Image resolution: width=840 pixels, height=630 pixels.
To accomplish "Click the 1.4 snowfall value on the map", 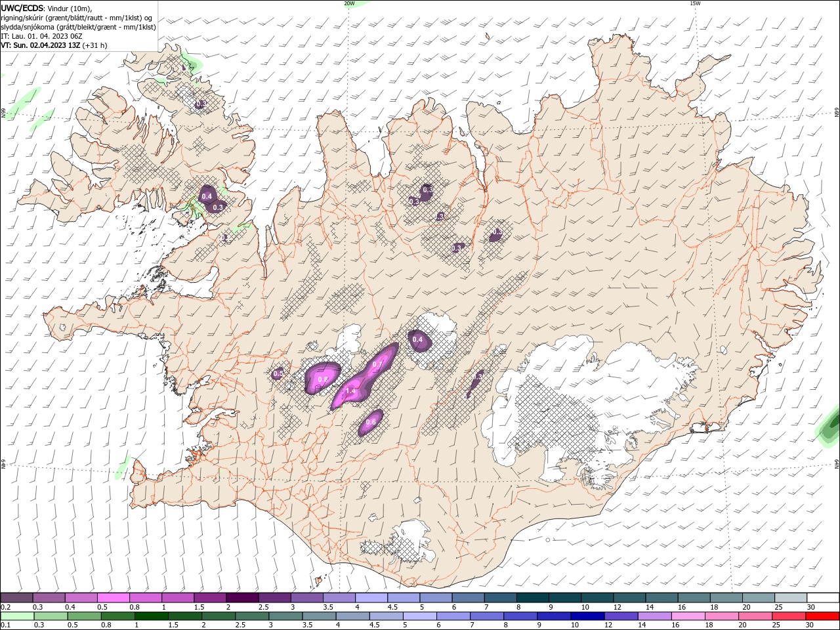I will [350, 391].
